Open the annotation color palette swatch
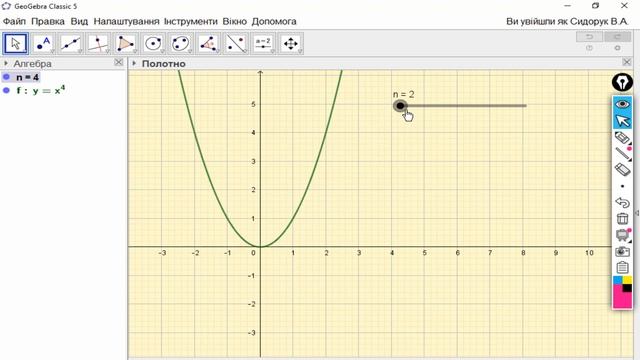640x360 pixels. [x=622, y=292]
